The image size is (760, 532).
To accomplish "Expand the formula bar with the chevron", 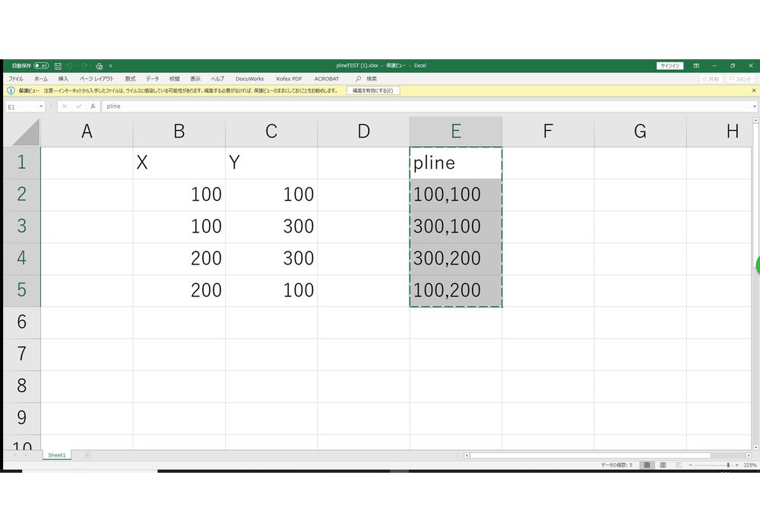I will tap(754, 106).
